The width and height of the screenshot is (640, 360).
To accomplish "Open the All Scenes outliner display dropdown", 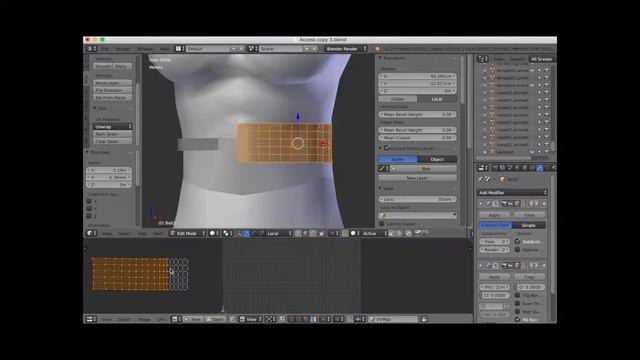I will click(541, 59).
